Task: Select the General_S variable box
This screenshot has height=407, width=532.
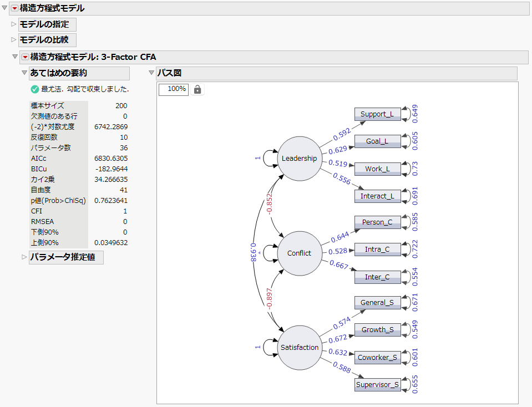Action: tap(377, 303)
